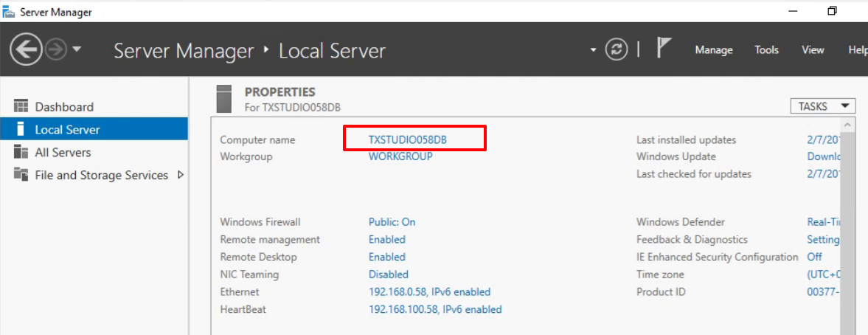Click the Product ID 00377 link
Viewport: 868px width, 335px height.
pos(824,291)
